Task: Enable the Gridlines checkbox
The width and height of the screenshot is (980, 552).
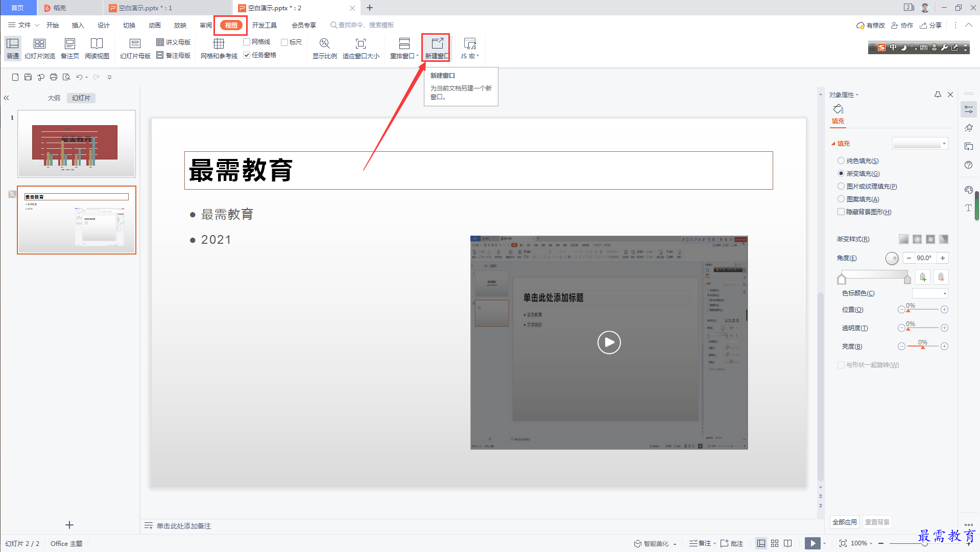Action: [x=247, y=42]
